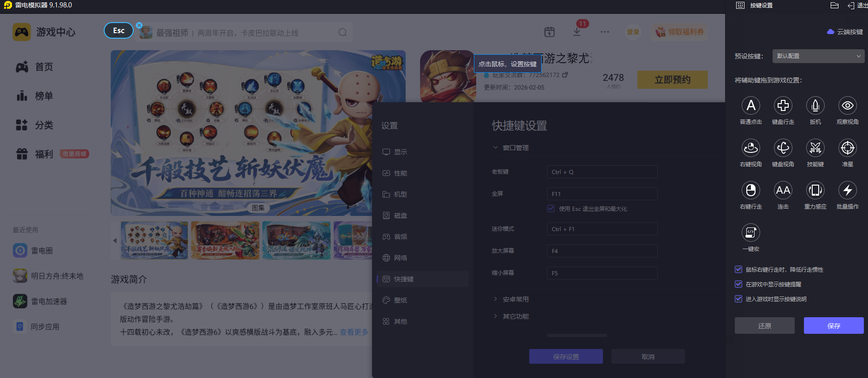Go to 首页 in 游戏中心
This screenshot has width=868, height=378.
click(35, 67)
